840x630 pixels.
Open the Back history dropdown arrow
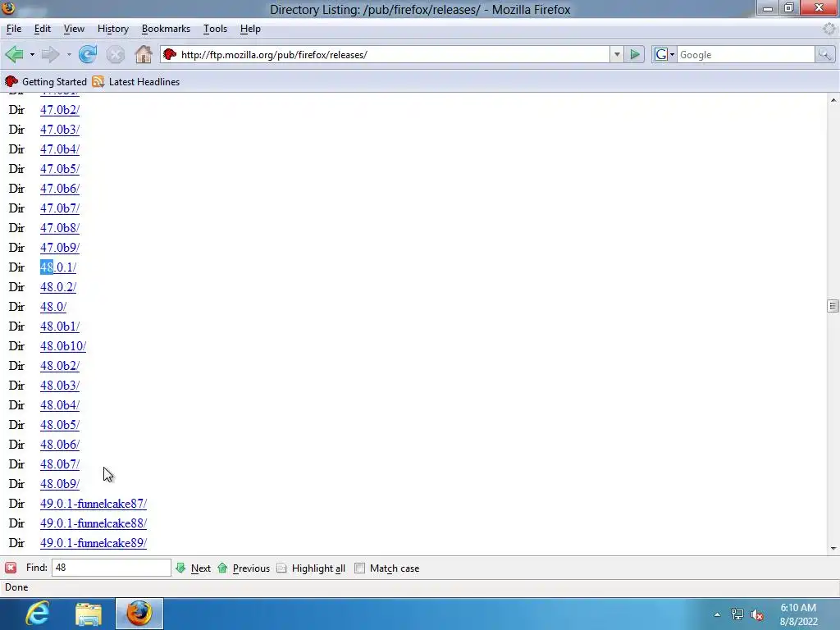[x=32, y=55]
